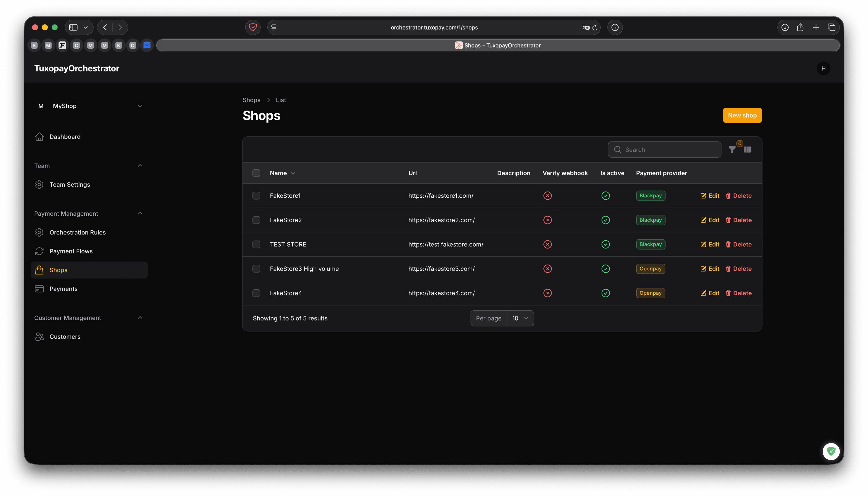
Task: Open the Per page 10 dropdown
Action: click(x=520, y=318)
